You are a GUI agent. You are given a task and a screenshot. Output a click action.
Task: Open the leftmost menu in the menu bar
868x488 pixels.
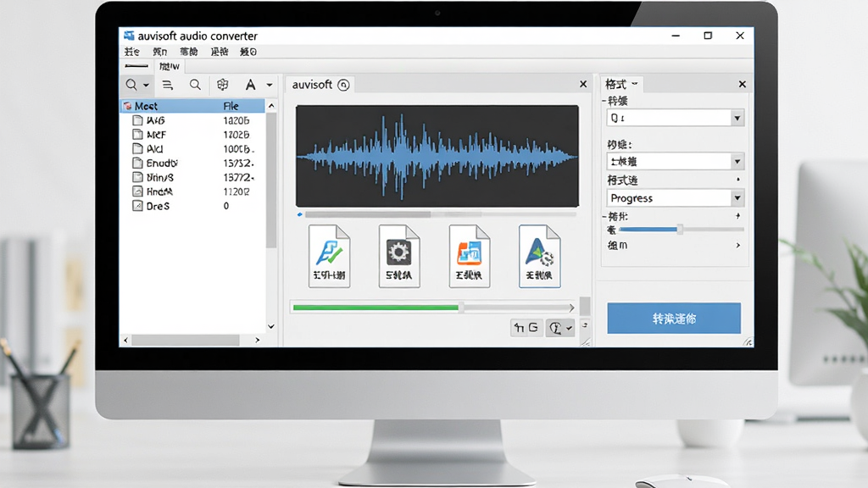[x=131, y=52]
